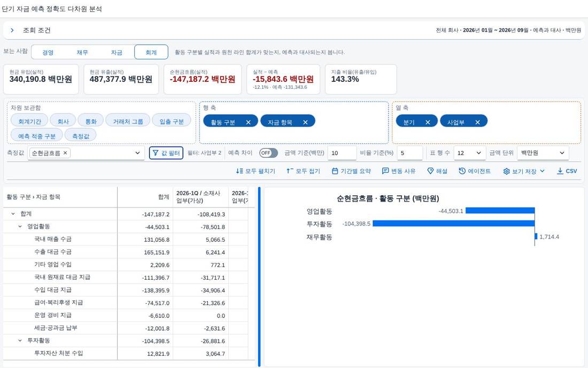This screenshot has width=588, height=368.
Task: Select the 투자자산 처분 수입 row
Action: (x=126, y=354)
